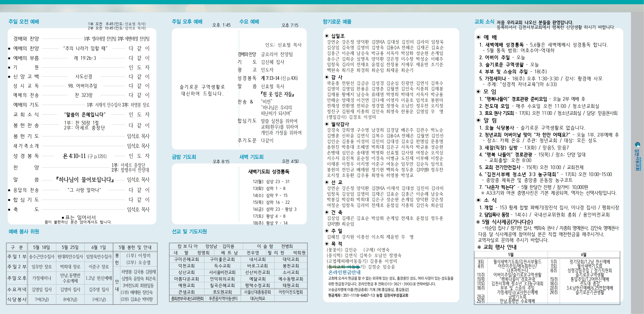The height and width of the screenshot is (314, 644).
Task: Select the 서울신대총동문회 cell
Action: 258,292
